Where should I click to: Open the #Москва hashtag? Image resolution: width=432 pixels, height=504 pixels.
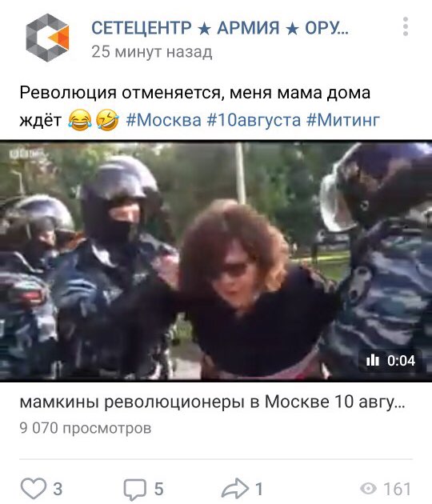(164, 120)
